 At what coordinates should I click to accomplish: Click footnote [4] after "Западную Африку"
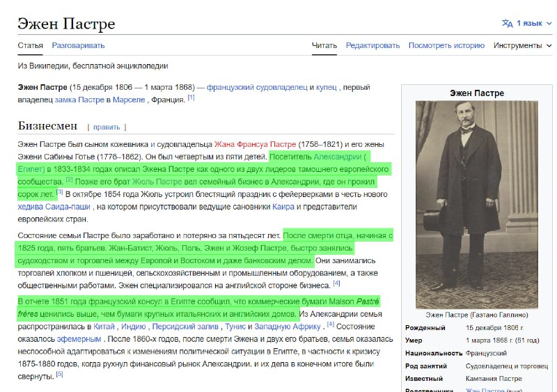pyautogui.click(x=330, y=324)
